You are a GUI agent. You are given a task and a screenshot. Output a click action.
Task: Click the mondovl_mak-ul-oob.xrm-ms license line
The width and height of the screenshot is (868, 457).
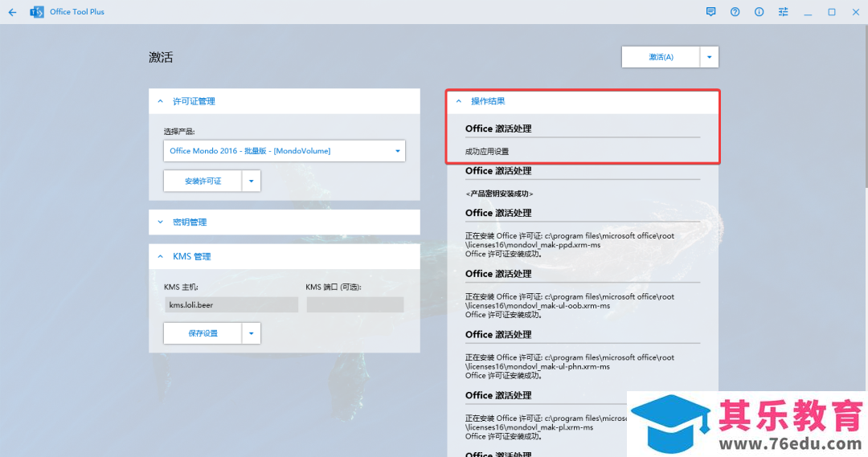pyautogui.click(x=538, y=305)
